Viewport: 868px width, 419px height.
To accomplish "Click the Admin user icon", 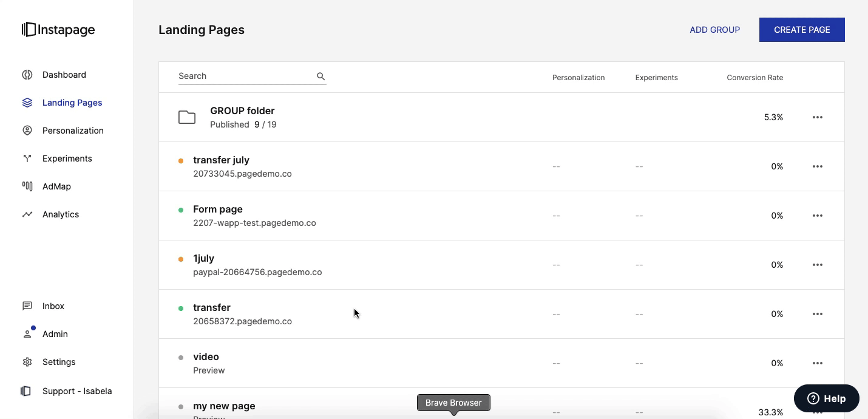I will (27, 334).
